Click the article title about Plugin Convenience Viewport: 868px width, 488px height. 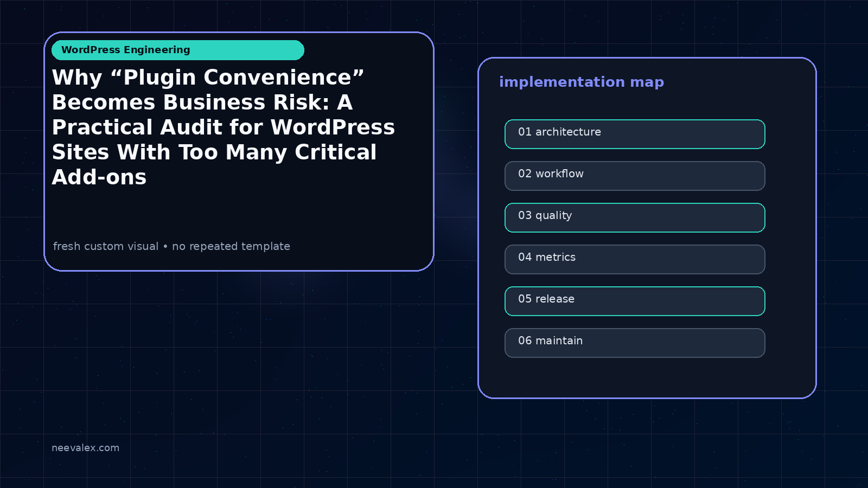tap(224, 127)
